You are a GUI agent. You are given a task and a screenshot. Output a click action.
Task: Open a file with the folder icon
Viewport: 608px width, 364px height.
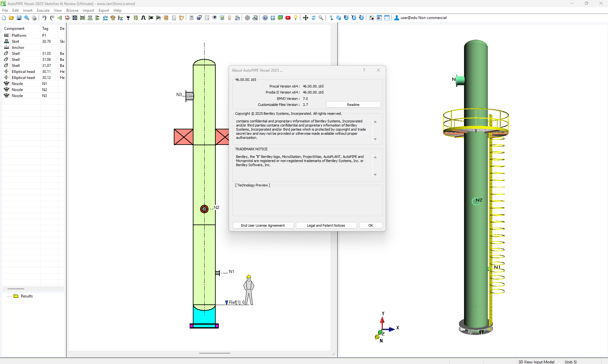11,18
